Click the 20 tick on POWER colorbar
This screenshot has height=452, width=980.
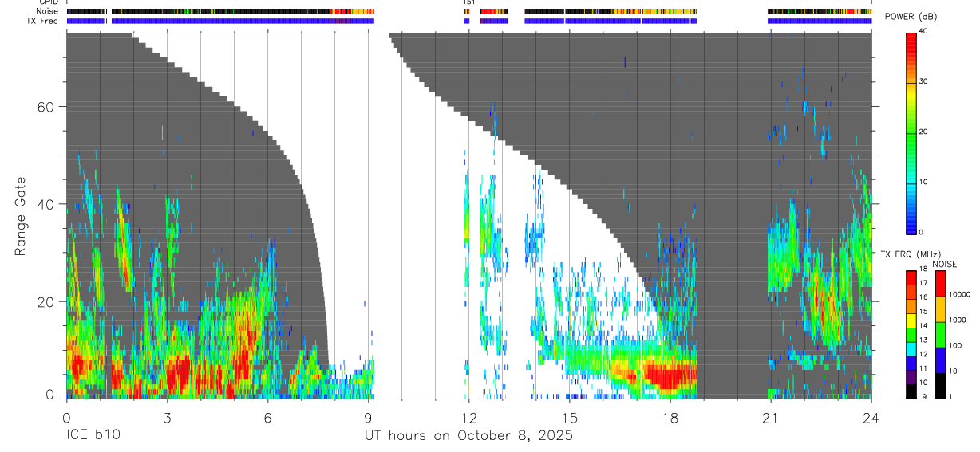923,132
